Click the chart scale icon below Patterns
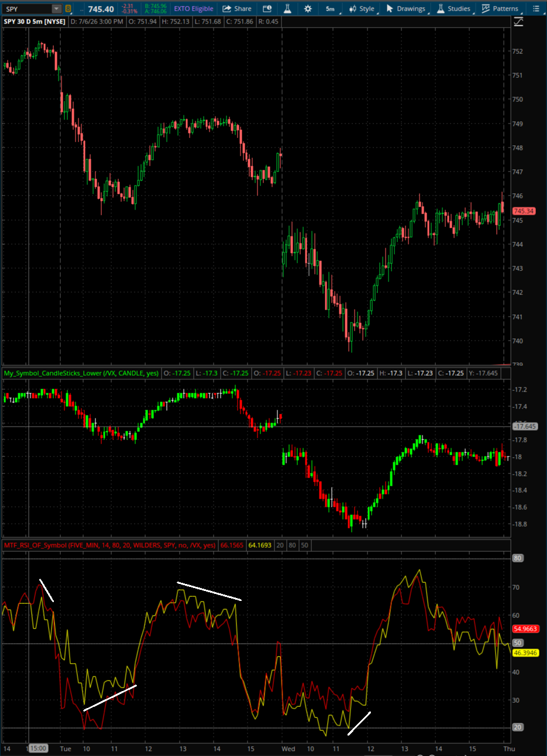The width and height of the screenshot is (547, 756). point(518,22)
